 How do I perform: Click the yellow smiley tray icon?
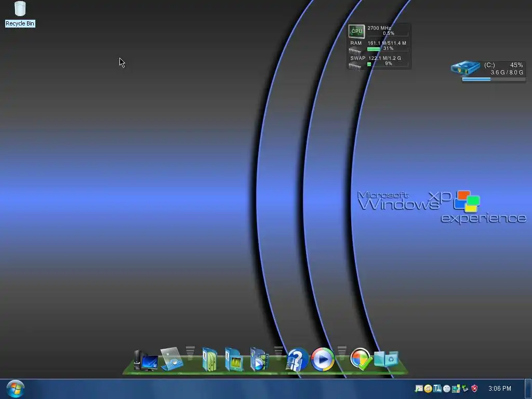tap(428, 389)
